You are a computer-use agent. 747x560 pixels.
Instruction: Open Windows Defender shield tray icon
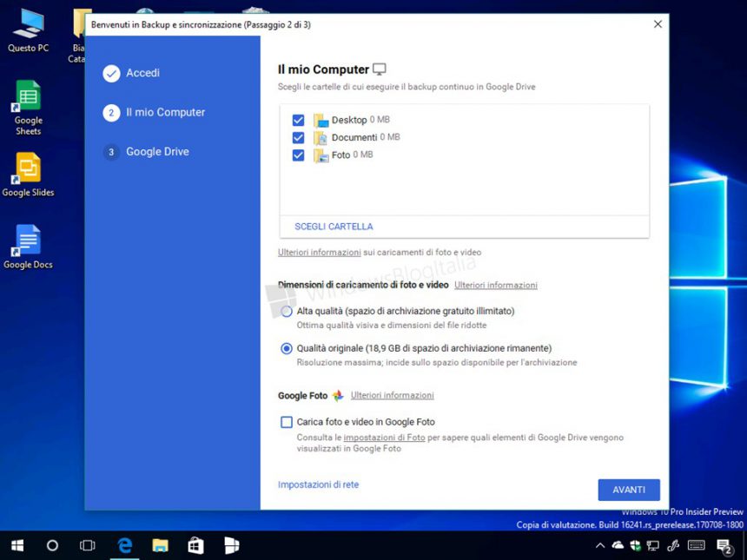[635, 545]
